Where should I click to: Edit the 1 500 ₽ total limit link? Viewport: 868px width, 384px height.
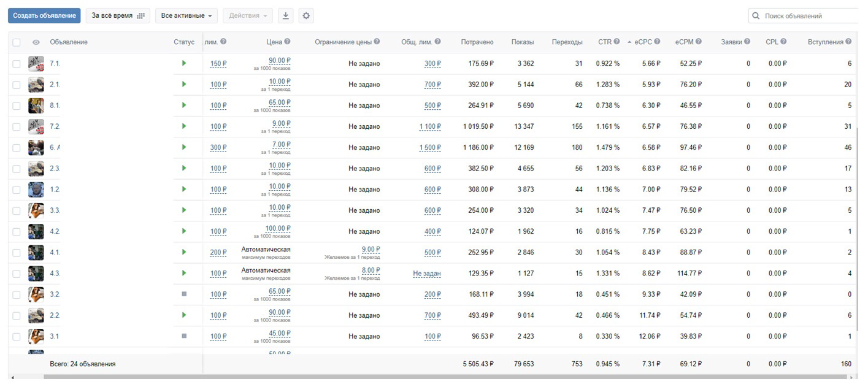click(x=430, y=147)
